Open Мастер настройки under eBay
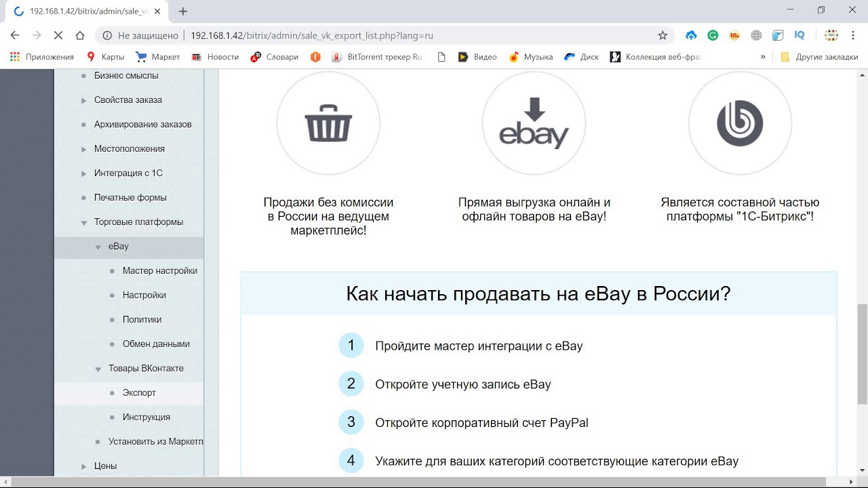The width and height of the screenshot is (868, 488). point(160,270)
